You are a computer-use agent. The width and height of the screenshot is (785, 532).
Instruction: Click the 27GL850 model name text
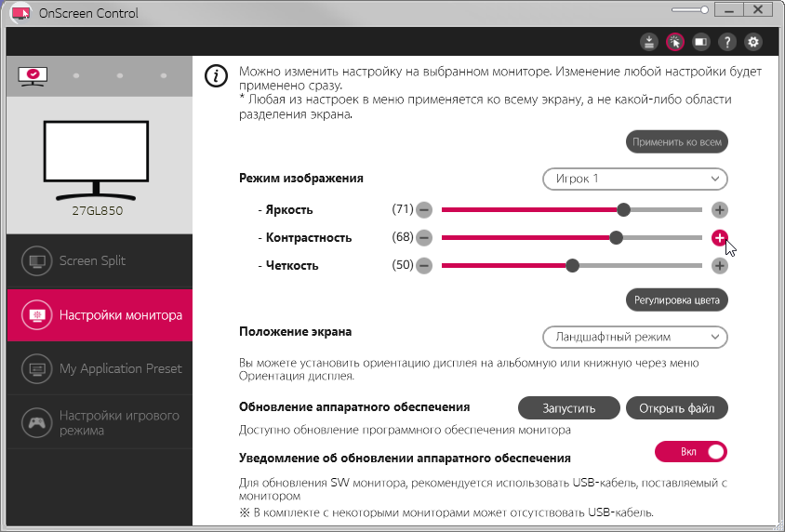[97, 211]
